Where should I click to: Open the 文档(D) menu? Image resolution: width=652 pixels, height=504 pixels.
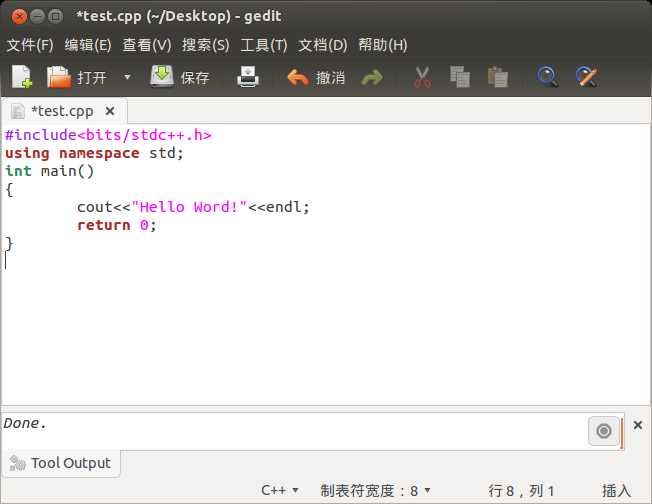pos(323,45)
